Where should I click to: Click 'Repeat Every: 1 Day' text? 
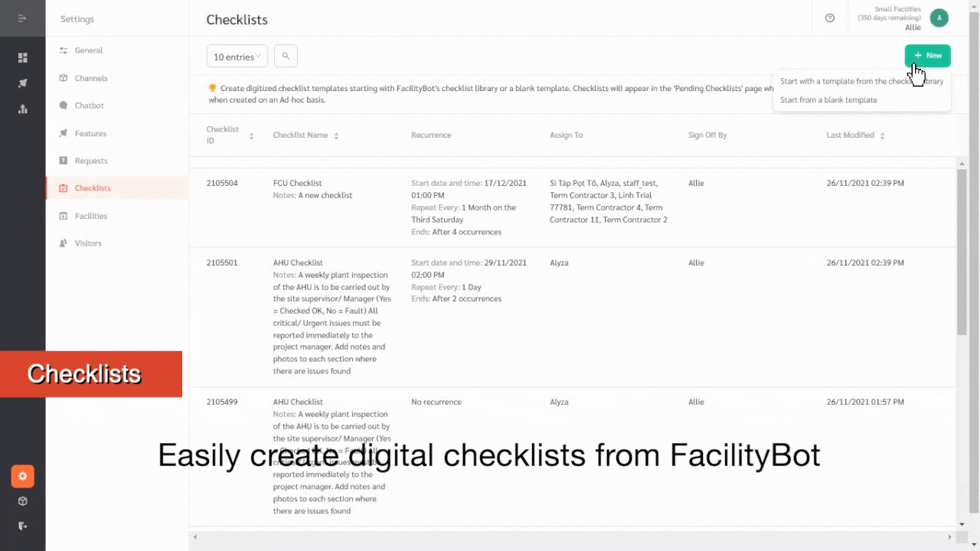click(446, 287)
